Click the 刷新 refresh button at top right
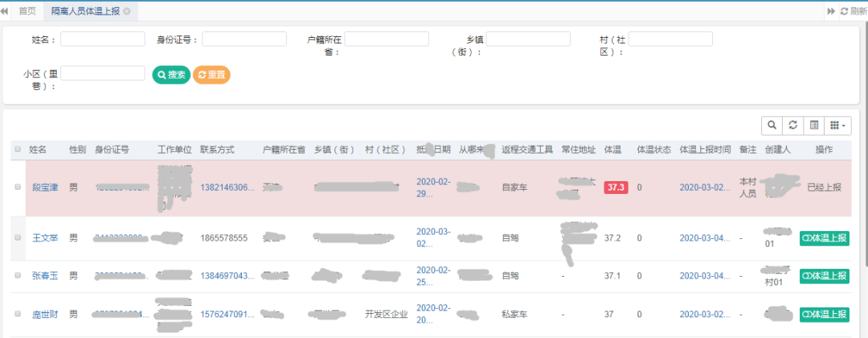This screenshot has width=868, height=338. (853, 11)
